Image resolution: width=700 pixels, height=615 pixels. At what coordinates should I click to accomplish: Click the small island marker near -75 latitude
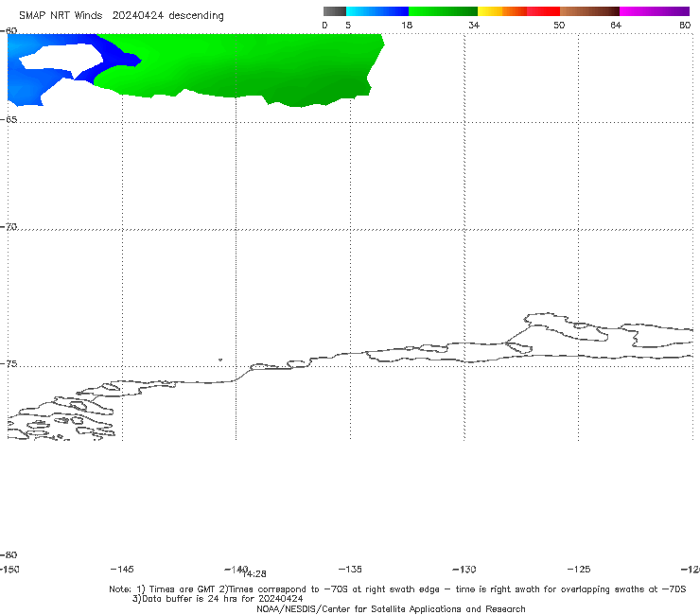220,360
